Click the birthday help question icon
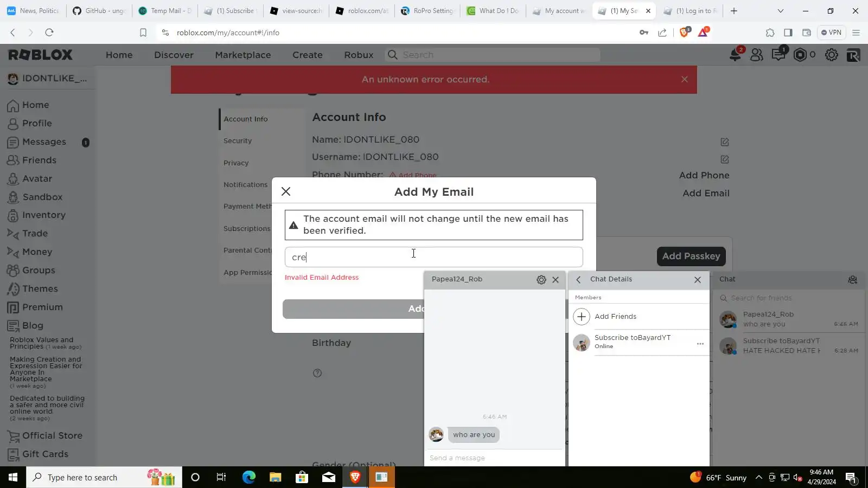The width and height of the screenshot is (868, 488). coord(317,373)
